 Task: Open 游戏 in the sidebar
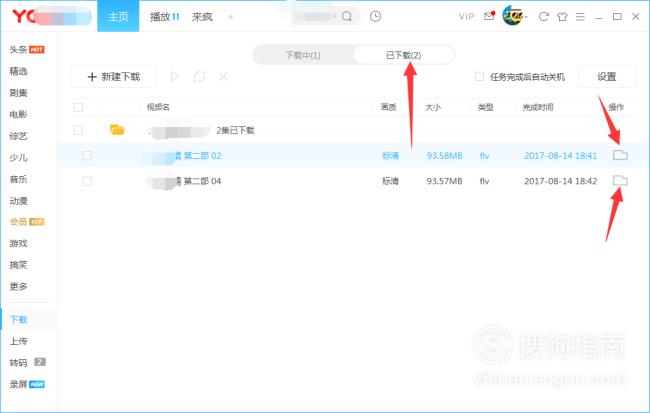(x=19, y=243)
